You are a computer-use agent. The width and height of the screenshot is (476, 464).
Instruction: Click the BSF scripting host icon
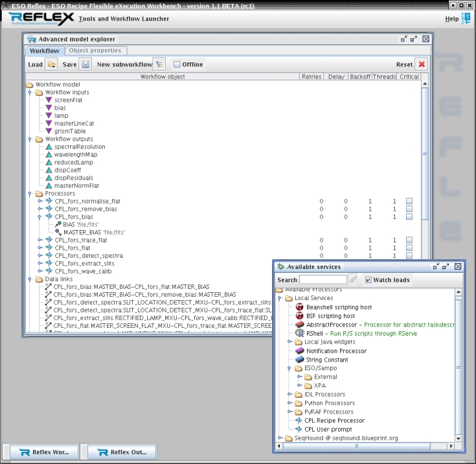coord(299,316)
